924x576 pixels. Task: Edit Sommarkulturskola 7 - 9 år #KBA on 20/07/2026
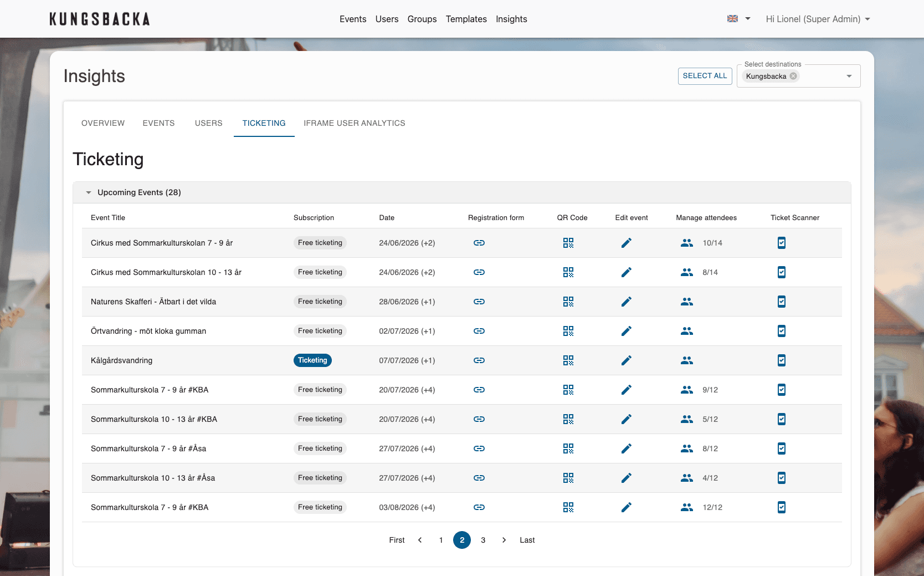(627, 390)
